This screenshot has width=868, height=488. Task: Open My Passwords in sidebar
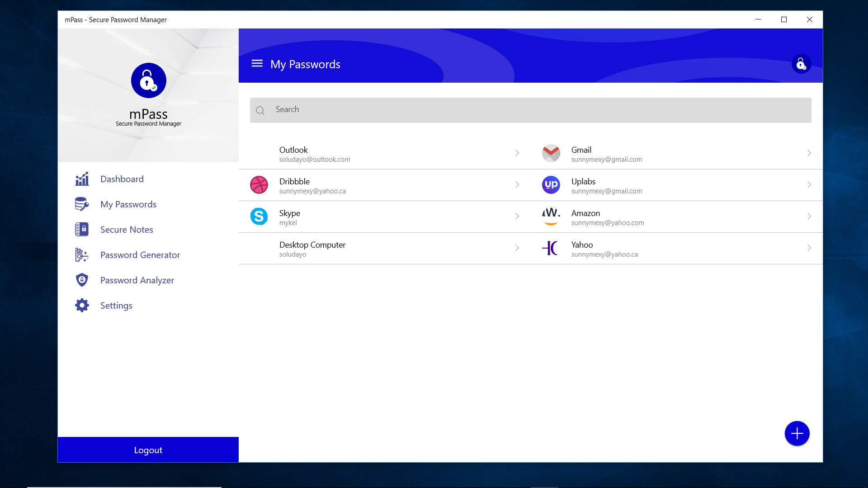pos(128,204)
